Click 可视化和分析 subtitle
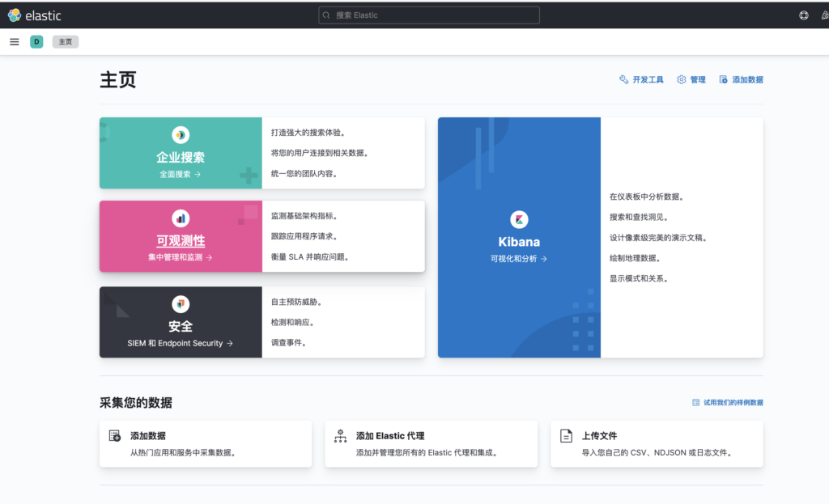 click(513, 259)
